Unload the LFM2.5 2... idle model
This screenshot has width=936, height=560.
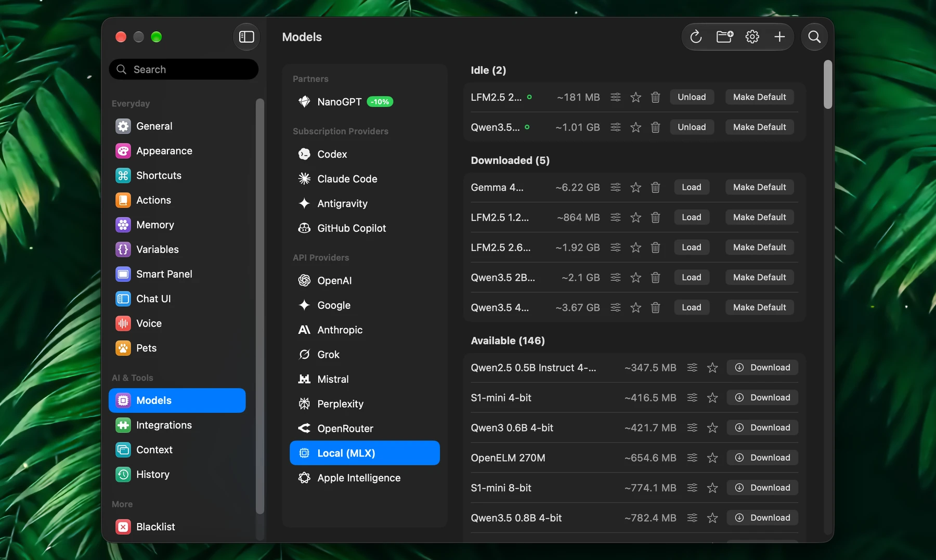click(692, 97)
